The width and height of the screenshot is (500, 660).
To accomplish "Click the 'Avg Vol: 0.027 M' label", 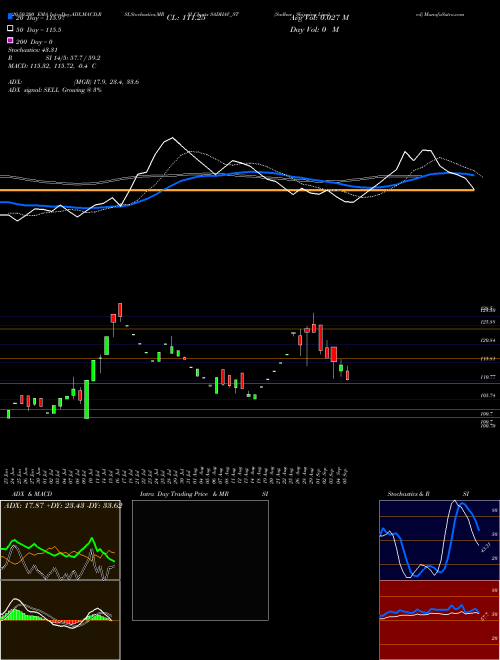I will (x=320, y=18).
